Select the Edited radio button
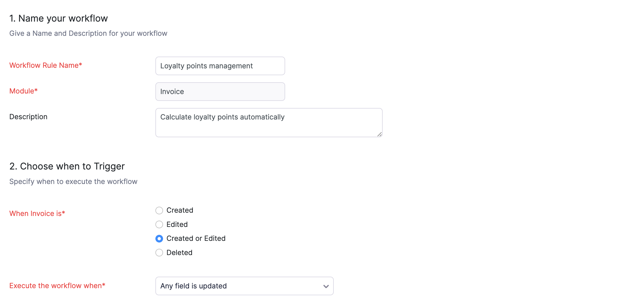 point(159,224)
